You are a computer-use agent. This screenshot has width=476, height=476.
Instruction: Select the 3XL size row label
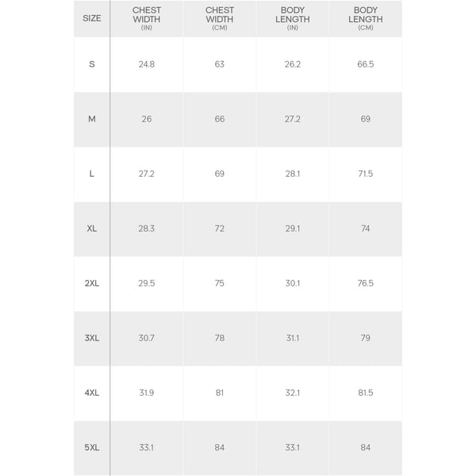point(92,338)
